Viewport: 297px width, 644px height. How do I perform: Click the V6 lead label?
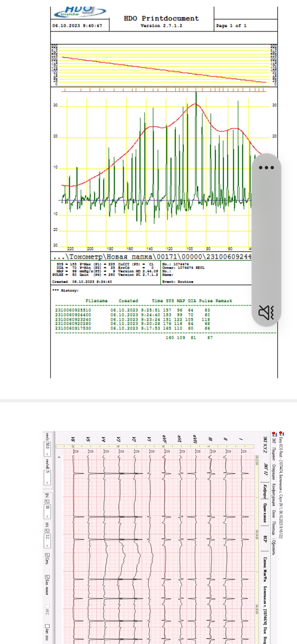pos(73,439)
